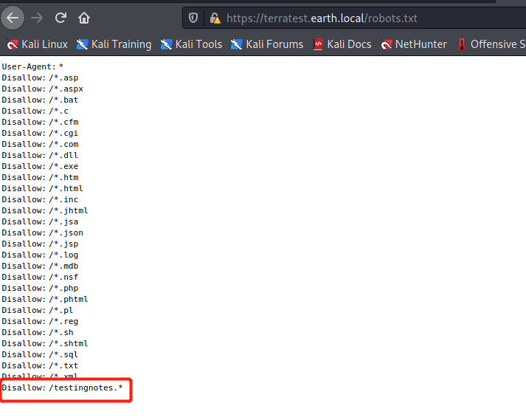The height and width of the screenshot is (420, 526).
Task: Open the Kali Linux bookmark
Action: [x=38, y=44]
